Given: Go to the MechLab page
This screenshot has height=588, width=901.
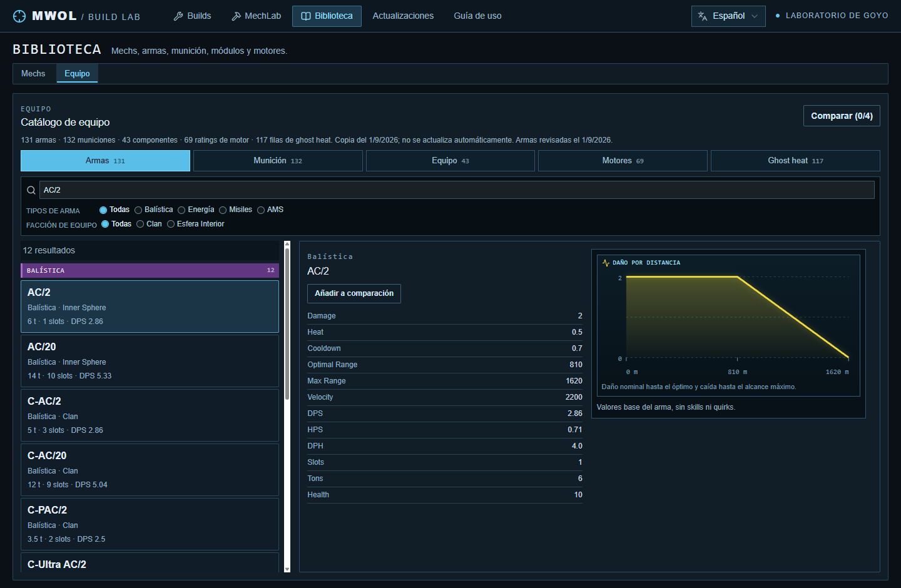Looking at the screenshot, I should [257, 16].
